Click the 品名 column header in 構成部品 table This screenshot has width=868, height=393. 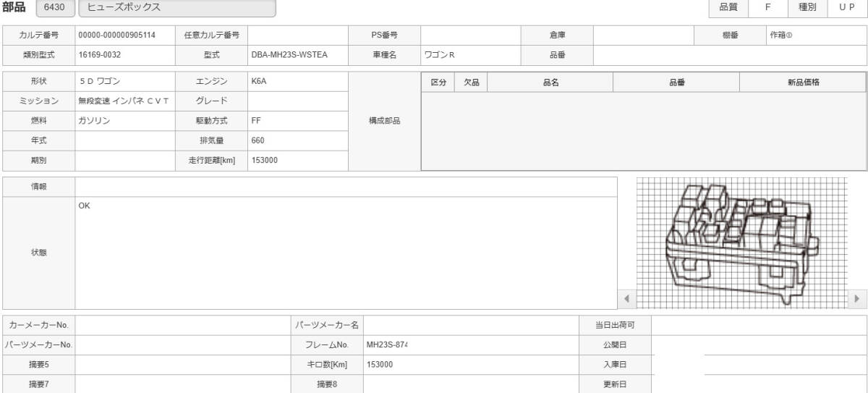(x=550, y=83)
